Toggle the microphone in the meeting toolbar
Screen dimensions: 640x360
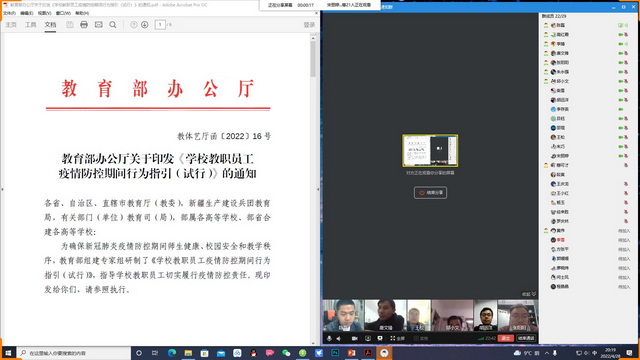coord(329,338)
